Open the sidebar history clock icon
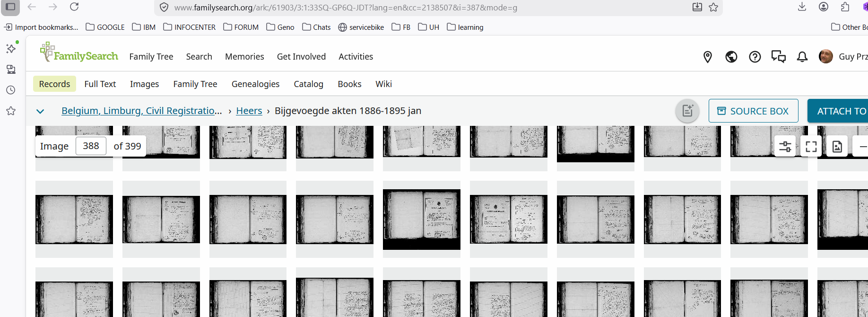 pyautogui.click(x=11, y=90)
